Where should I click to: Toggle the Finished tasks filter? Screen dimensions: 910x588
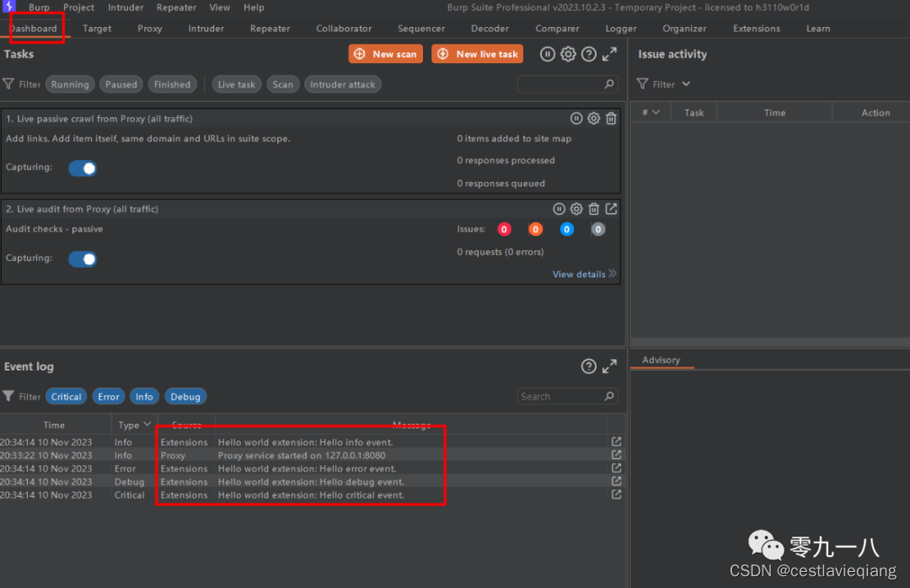(x=172, y=84)
